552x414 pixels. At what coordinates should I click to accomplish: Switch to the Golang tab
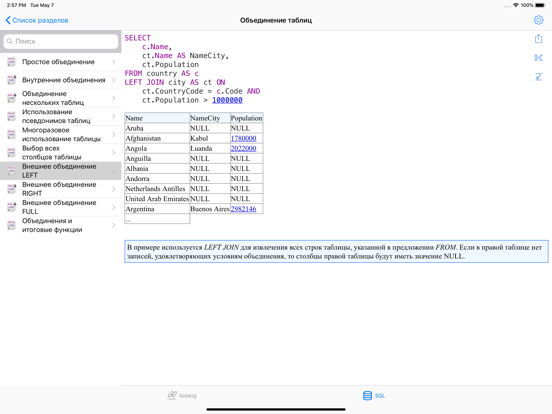[182, 396]
